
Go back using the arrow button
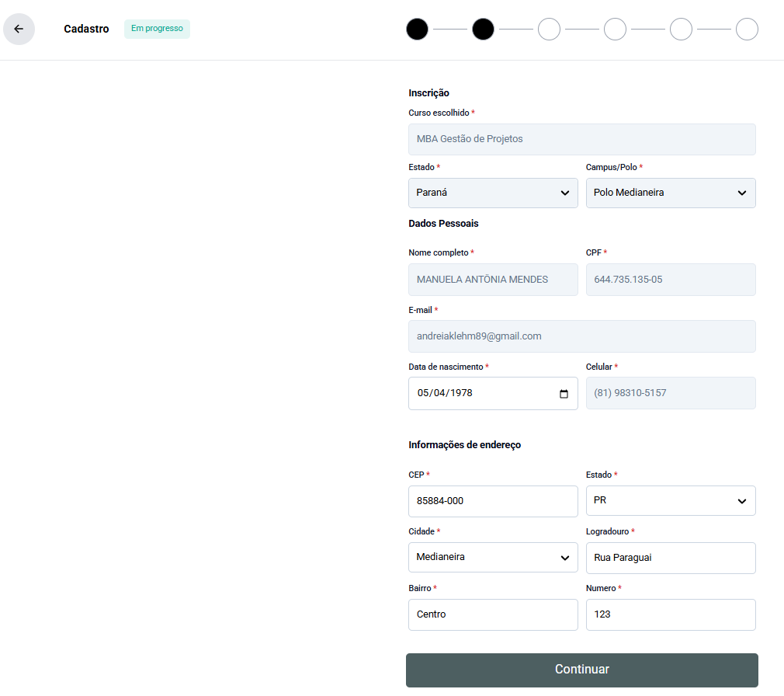19,29
